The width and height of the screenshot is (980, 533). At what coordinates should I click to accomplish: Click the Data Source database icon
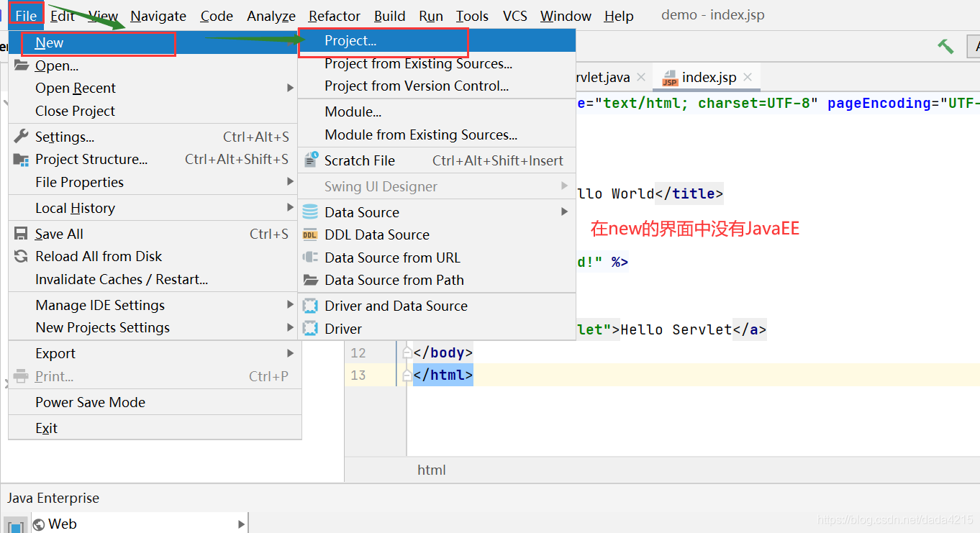[310, 212]
